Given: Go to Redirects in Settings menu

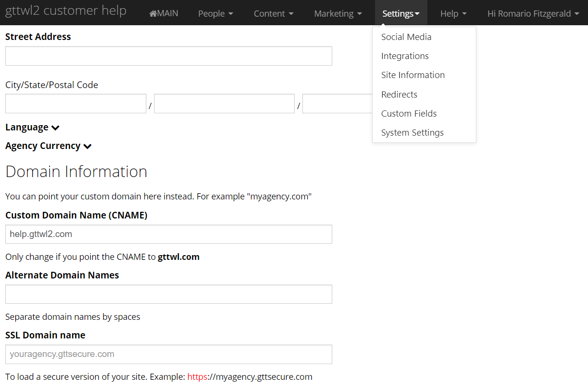Looking at the screenshot, I should tap(399, 94).
